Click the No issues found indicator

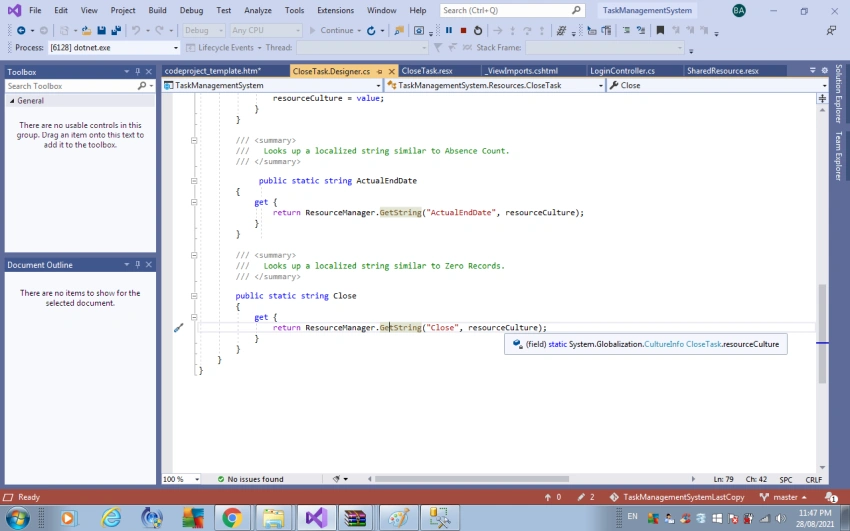click(250, 479)
